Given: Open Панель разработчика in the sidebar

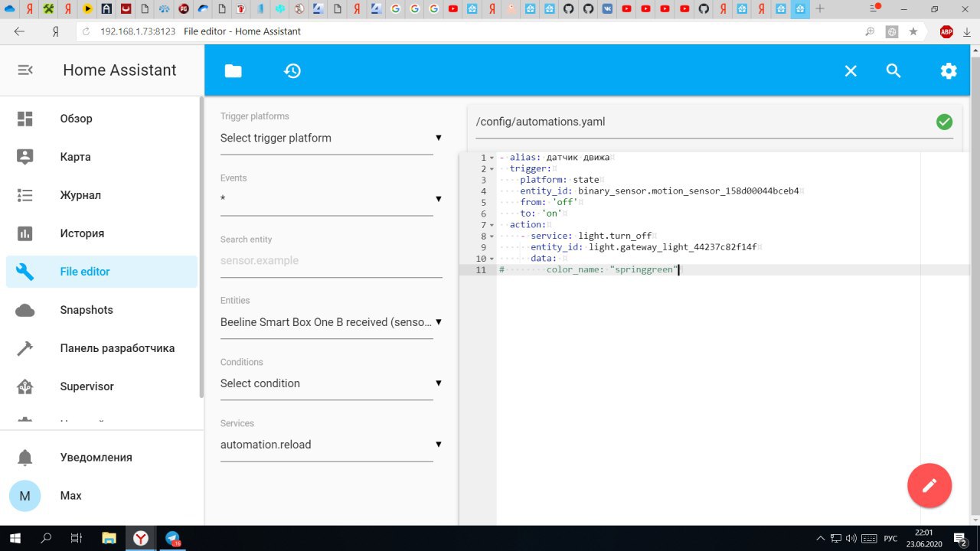Looking at the screenshot, I should (x=102, y=348).
